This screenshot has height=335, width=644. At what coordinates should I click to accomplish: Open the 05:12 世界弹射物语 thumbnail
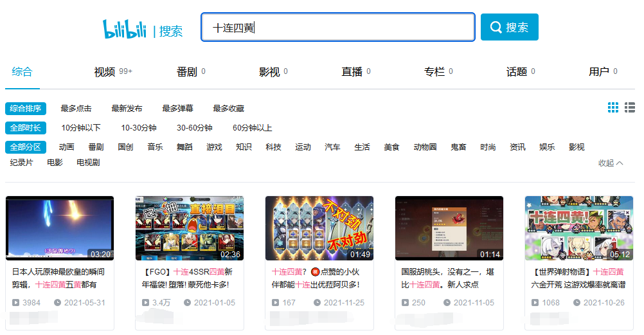click(578, 228)
